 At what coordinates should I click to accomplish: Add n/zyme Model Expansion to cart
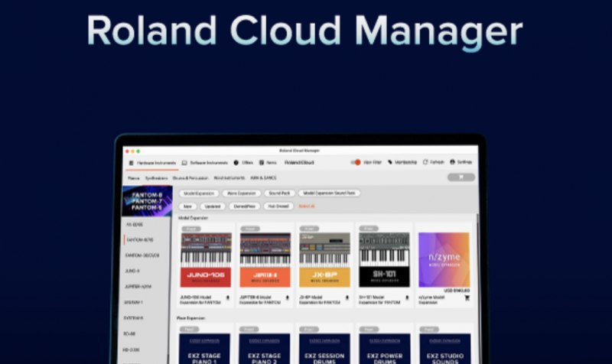pos(467,298)
